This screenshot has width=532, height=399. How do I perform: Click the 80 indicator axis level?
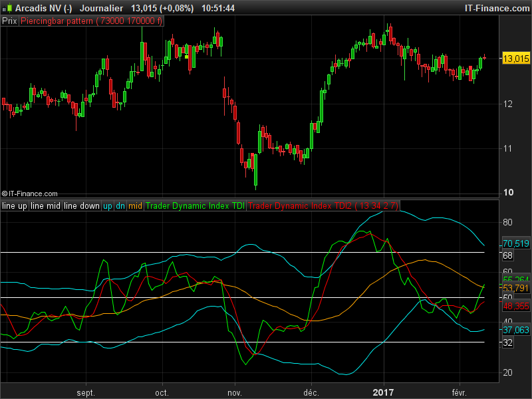507,222
